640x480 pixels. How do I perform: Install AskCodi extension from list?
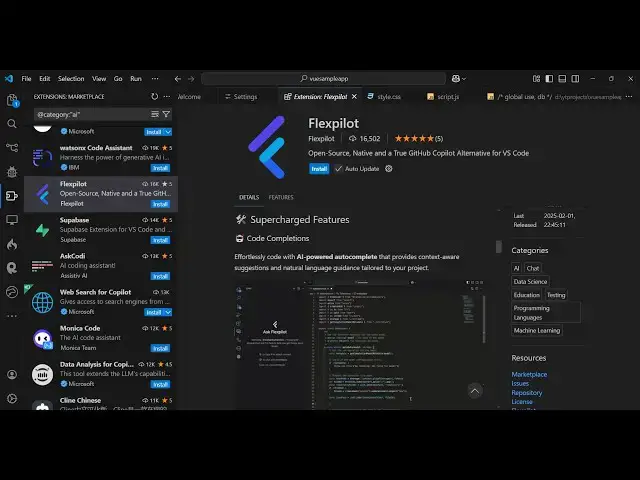(x=160, y=276)
